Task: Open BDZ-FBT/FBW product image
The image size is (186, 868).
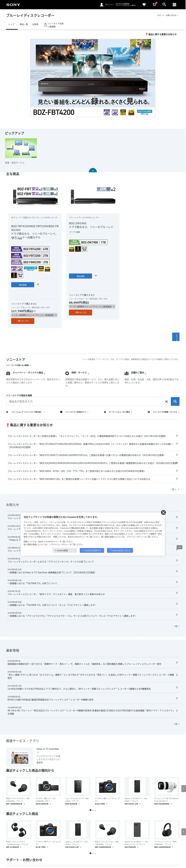Action: [x=35, y=196]
